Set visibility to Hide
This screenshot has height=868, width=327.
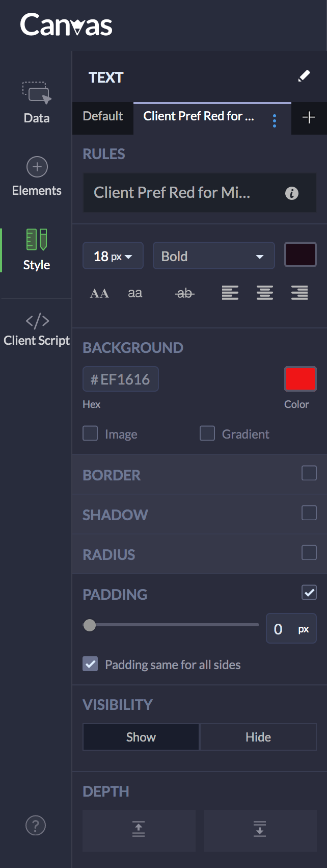point(258,737)
